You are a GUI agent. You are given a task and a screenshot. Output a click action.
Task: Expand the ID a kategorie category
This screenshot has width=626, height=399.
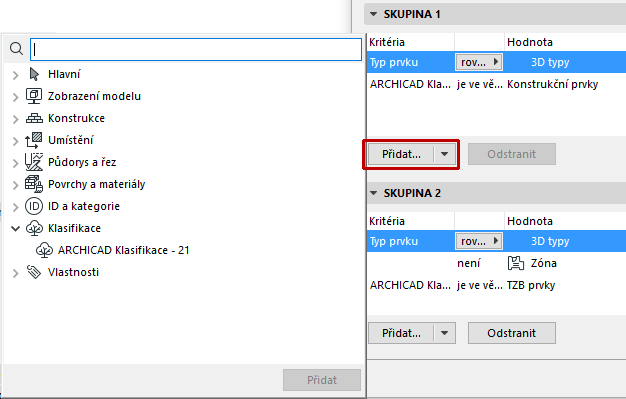pyautogui.click(x=16, y=206)
